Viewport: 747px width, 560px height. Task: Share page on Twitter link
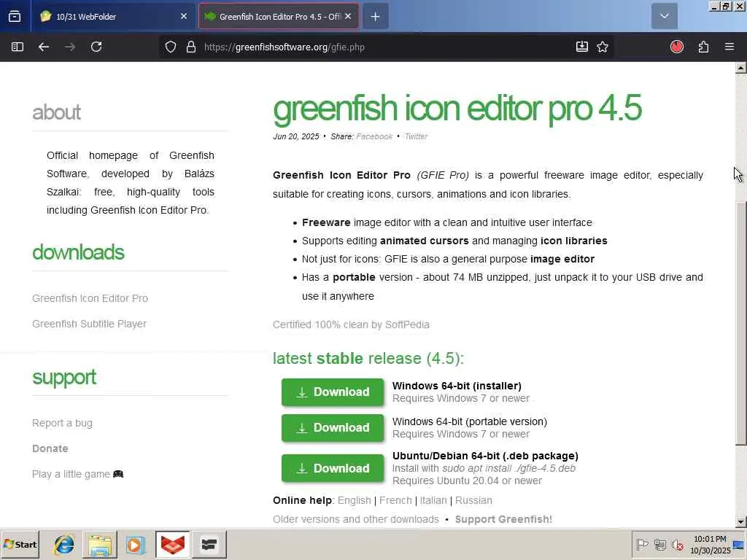(x=416, y=136)
